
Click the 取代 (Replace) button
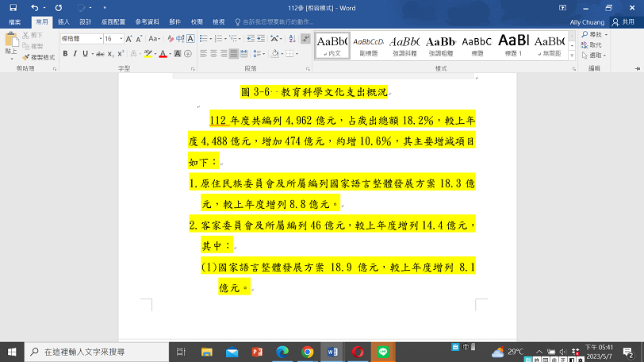coord(596,44)
